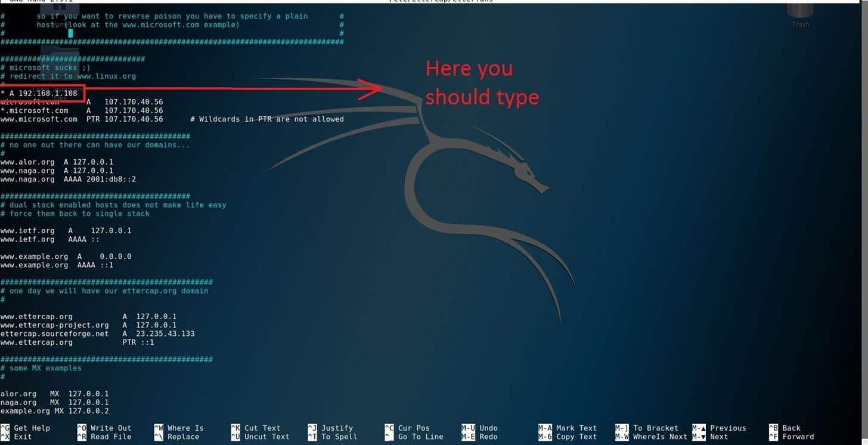Click the 'www.ietf.org A 127.0.0.1' line
Viewport: 868px width, 445px height.
coord(66,231)
